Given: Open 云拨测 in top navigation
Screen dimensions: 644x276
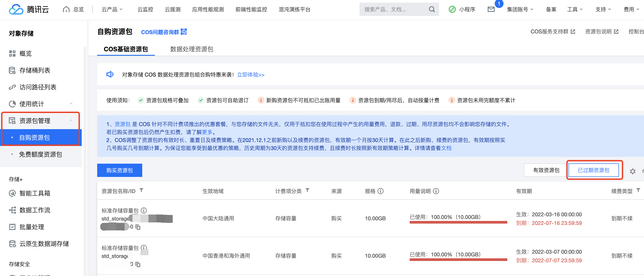Looking at the screenshot, I should [x=172, y=9].
